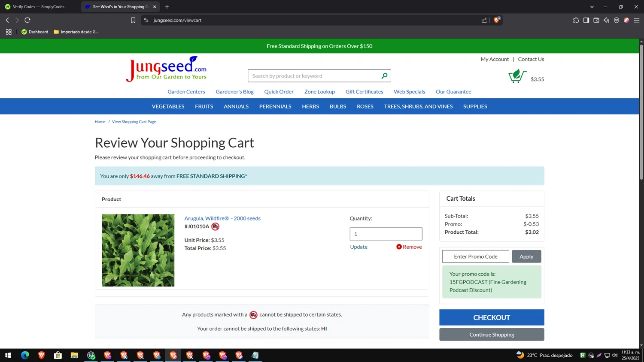Open Zone Lookup link
Screen dimensions: 644x362
[x=319, y=92]
